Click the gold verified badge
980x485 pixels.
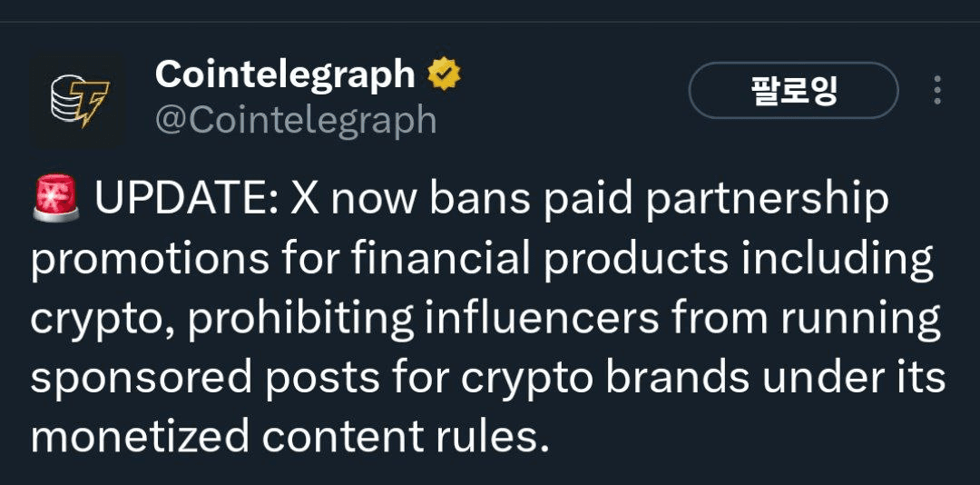click(444, 74)
